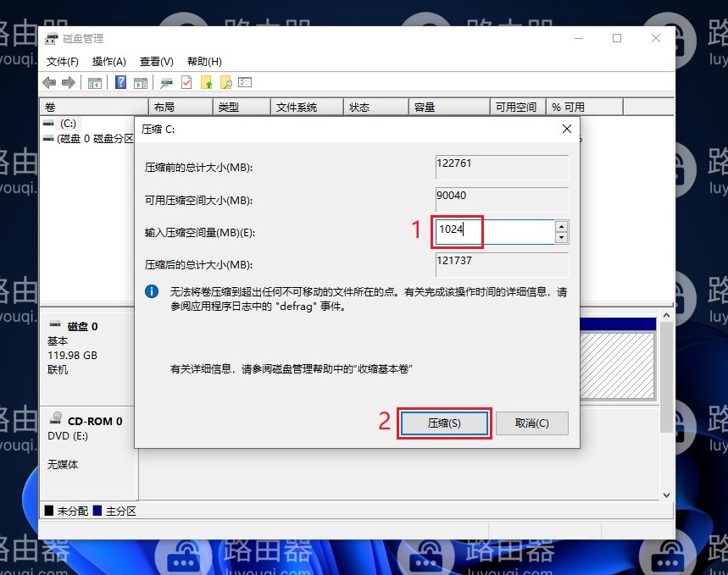Click the 取消(C) button

(532, 423)
